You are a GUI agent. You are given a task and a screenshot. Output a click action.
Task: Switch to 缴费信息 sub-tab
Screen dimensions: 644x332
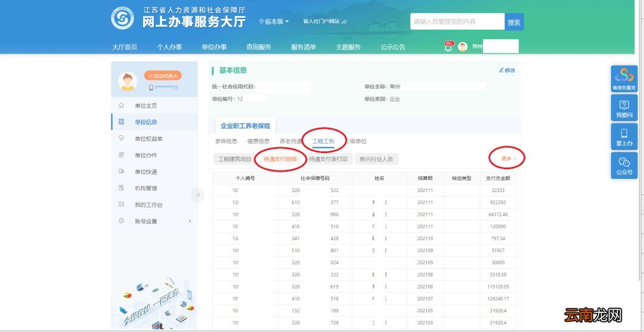pyautogui.click(x=258, y=141)
